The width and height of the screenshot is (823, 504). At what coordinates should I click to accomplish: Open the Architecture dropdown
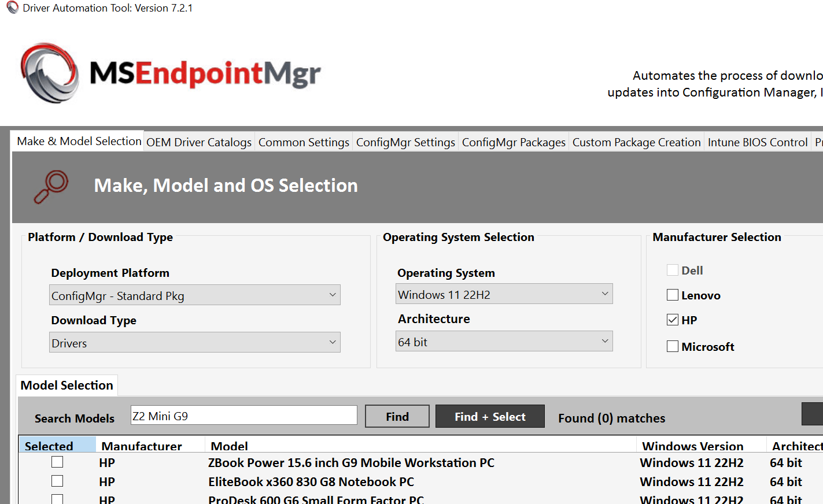click(504, 341)
